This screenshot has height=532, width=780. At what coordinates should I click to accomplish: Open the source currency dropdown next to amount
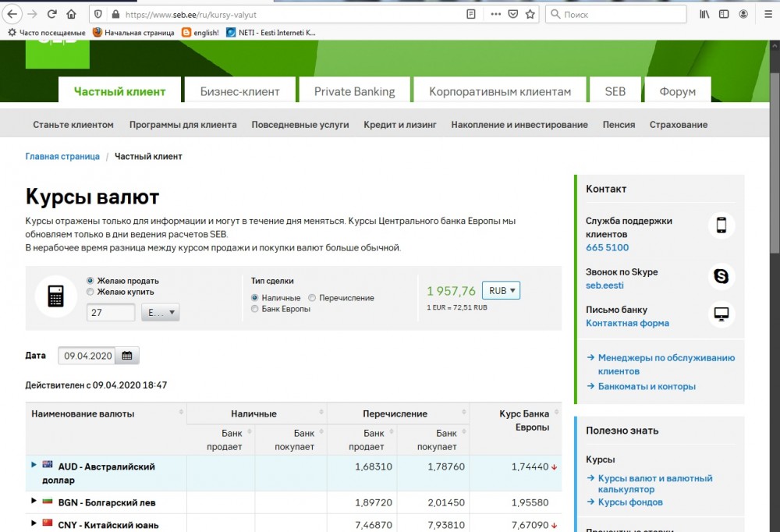tap(161, 313)
